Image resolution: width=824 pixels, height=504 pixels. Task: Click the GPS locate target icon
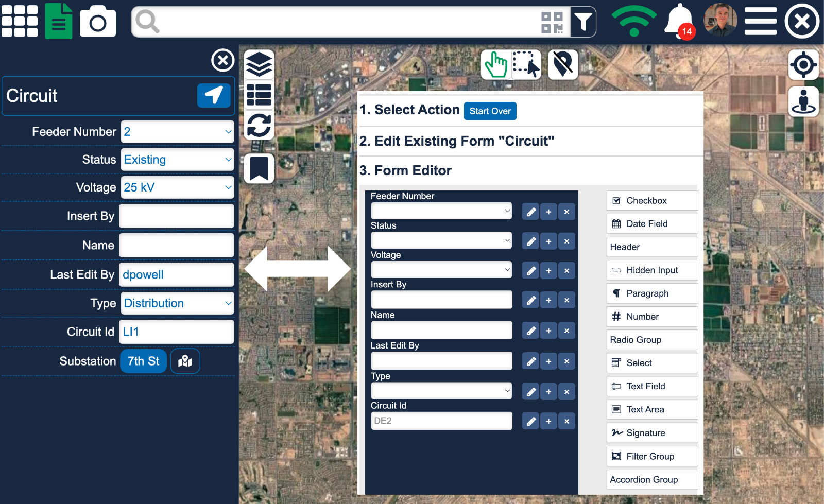tap(803, 65)
